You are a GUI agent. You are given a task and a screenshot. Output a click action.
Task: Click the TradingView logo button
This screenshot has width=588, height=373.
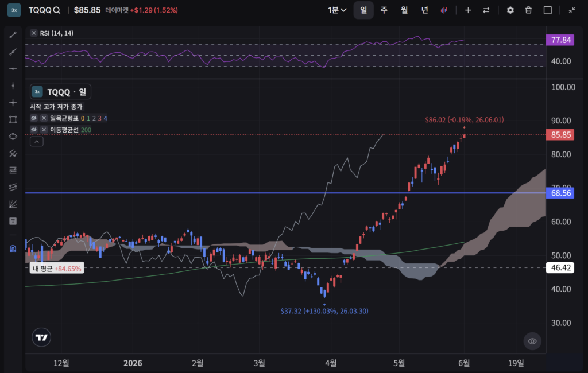click(x=41, y=337)
